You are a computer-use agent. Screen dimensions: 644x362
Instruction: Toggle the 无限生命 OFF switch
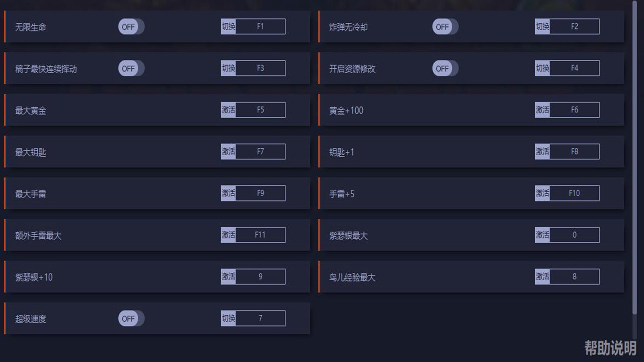point(131,27)
